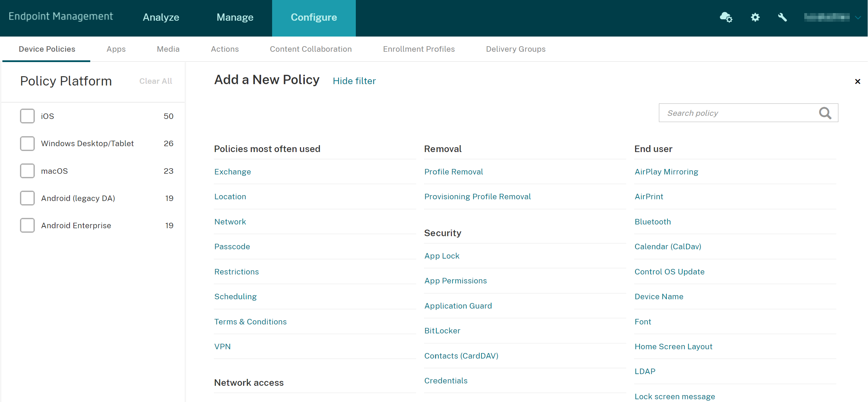
Task: Open the AirPlay Mirroring policy
Action: [x=666, y=172]
